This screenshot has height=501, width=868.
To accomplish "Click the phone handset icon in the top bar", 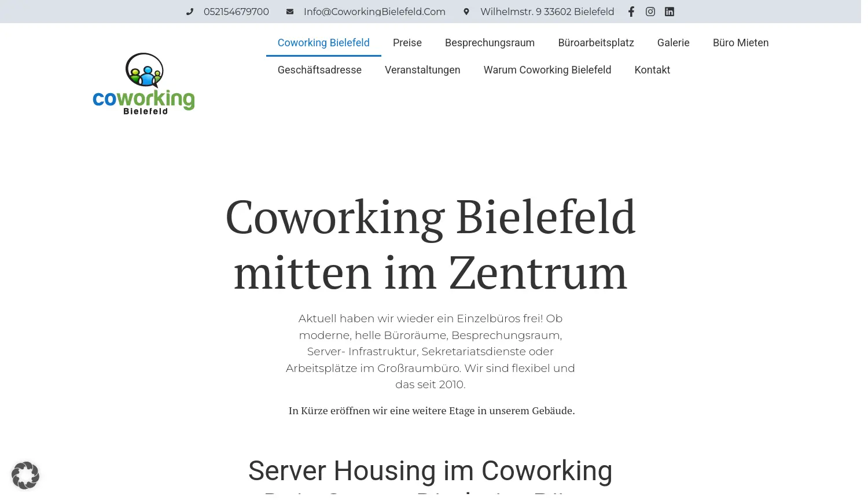I will 190,12.
